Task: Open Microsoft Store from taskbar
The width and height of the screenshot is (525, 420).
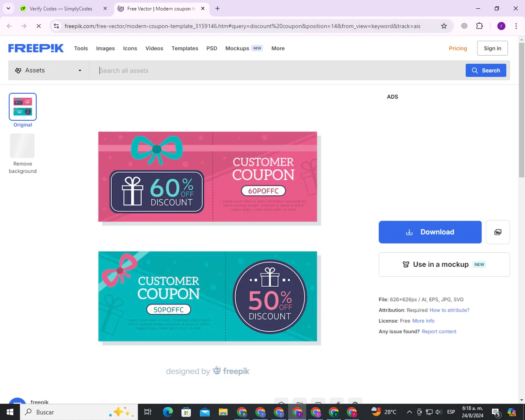Action: click(186, 412)
